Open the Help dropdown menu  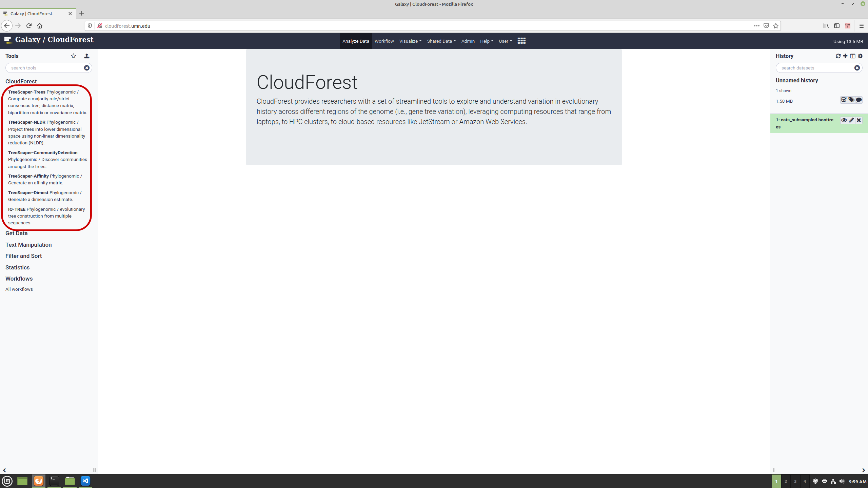[x=487, y=41]
